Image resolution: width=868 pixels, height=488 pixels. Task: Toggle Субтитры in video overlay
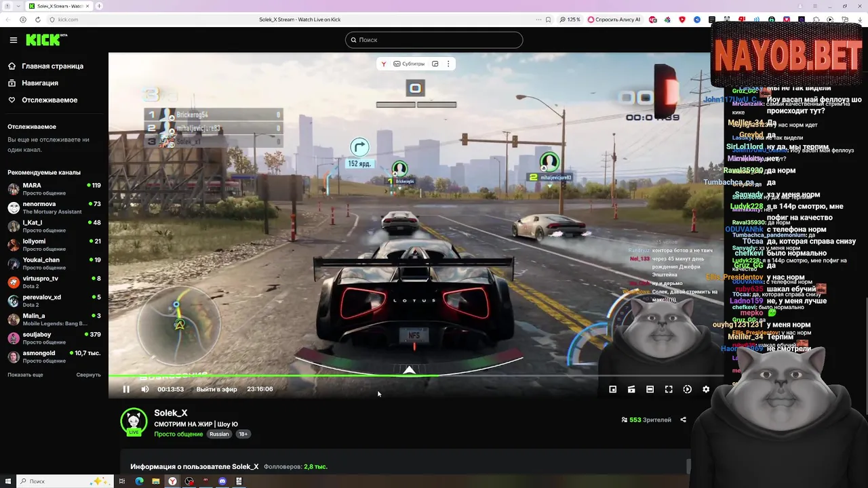(409, 64)
